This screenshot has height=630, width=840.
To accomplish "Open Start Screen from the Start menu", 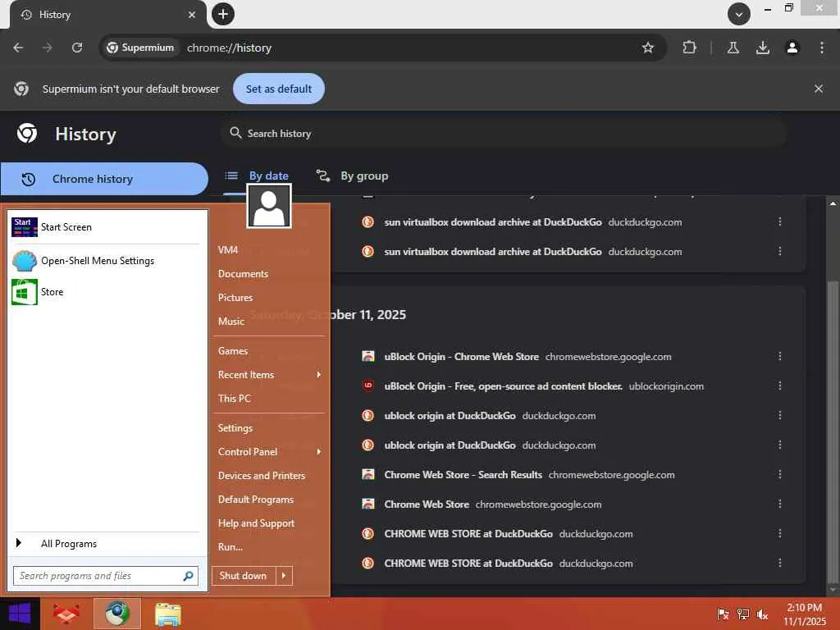I will [106, 227].
